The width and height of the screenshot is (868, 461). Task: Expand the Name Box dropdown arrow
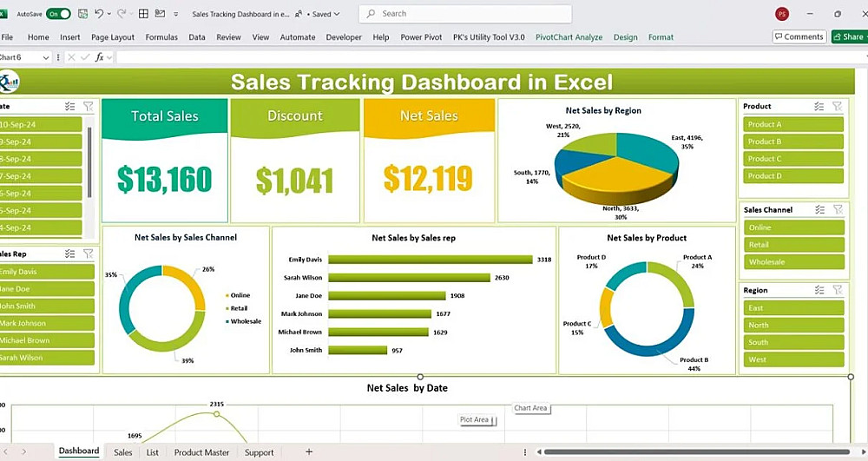[x=46, y=57]
